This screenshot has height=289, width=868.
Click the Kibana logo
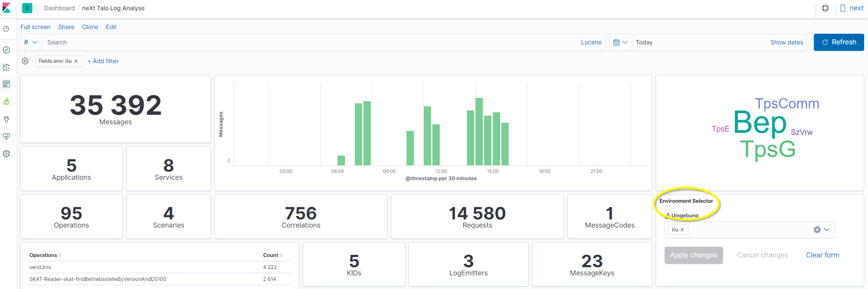point(6,8)
